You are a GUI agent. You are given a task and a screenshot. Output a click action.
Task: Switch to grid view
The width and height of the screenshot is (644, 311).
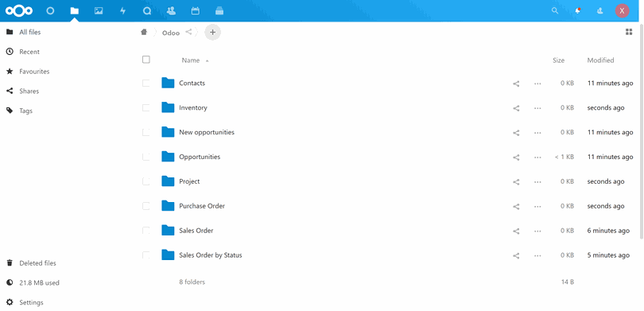click(629, 32)
